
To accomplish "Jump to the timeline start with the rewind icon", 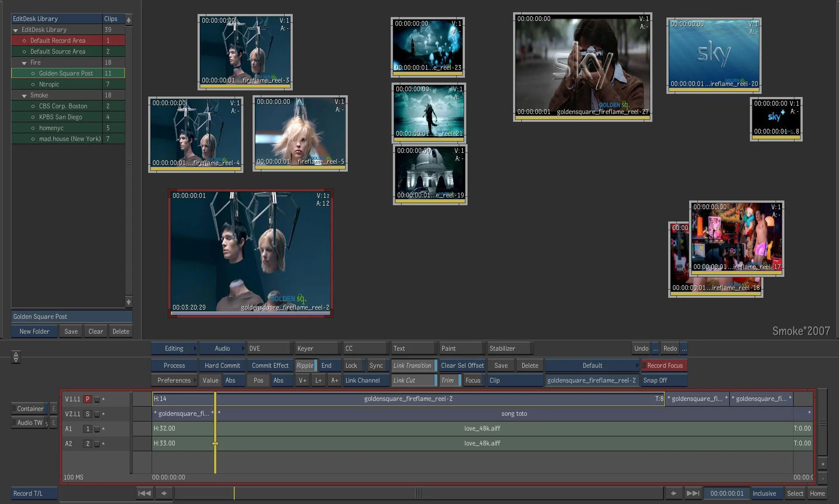I will [x=145, y=494].
